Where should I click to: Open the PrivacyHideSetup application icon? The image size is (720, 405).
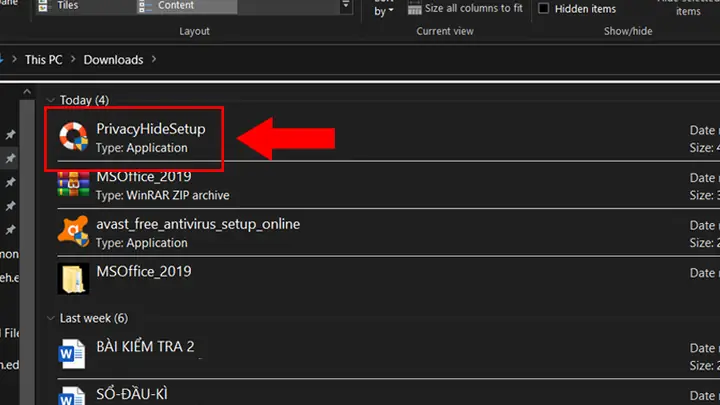[x=73, y=136]
